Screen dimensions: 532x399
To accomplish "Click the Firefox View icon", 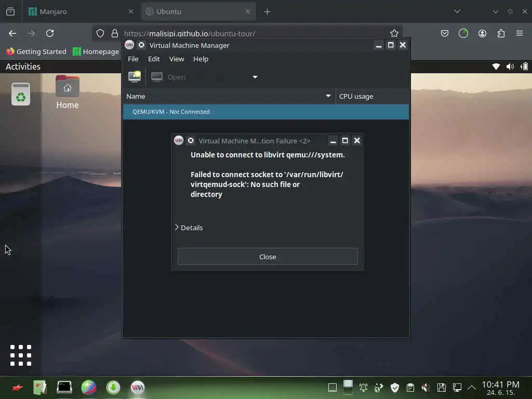I will coord(10,11).
